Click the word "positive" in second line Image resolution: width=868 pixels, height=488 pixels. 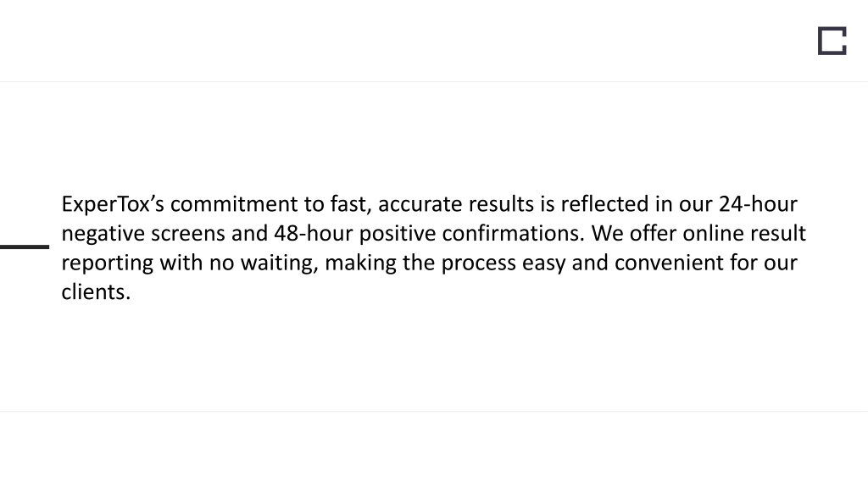(398, 234)
